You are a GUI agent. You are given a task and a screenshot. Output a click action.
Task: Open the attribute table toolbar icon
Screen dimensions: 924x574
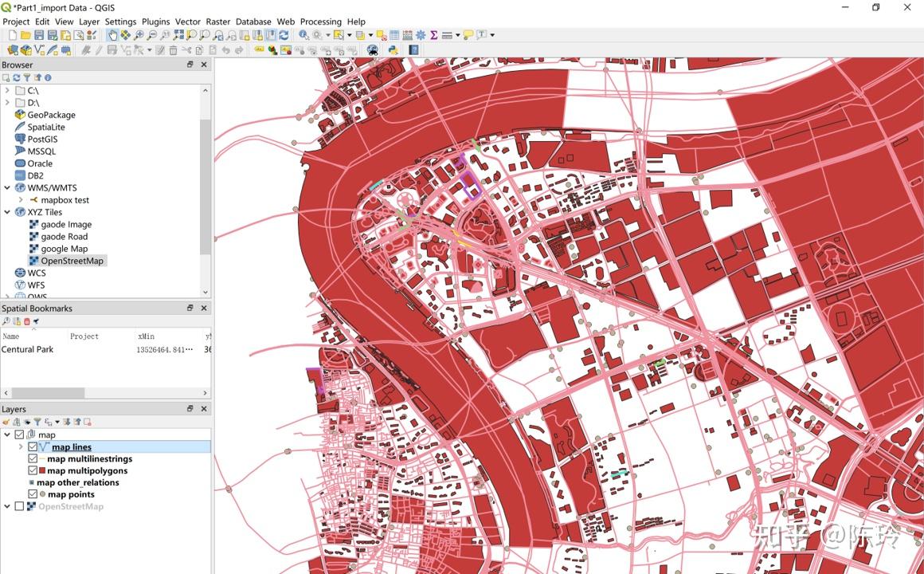(x=394, y=35)
